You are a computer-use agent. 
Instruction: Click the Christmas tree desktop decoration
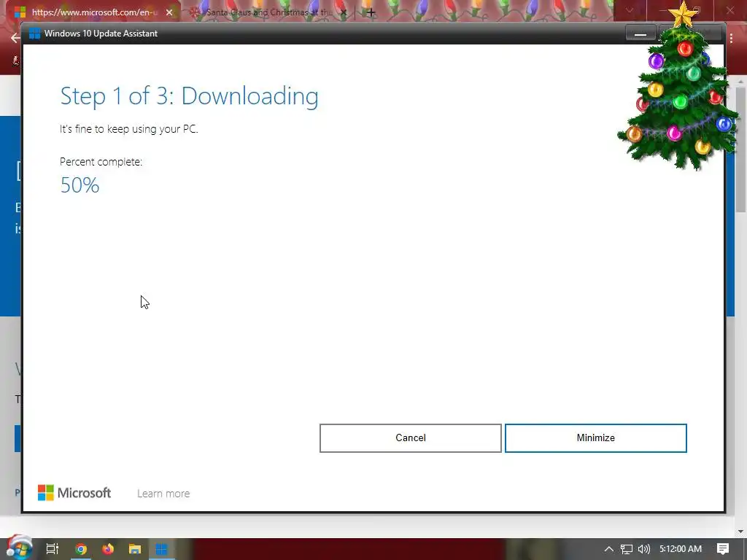[679, 86]
